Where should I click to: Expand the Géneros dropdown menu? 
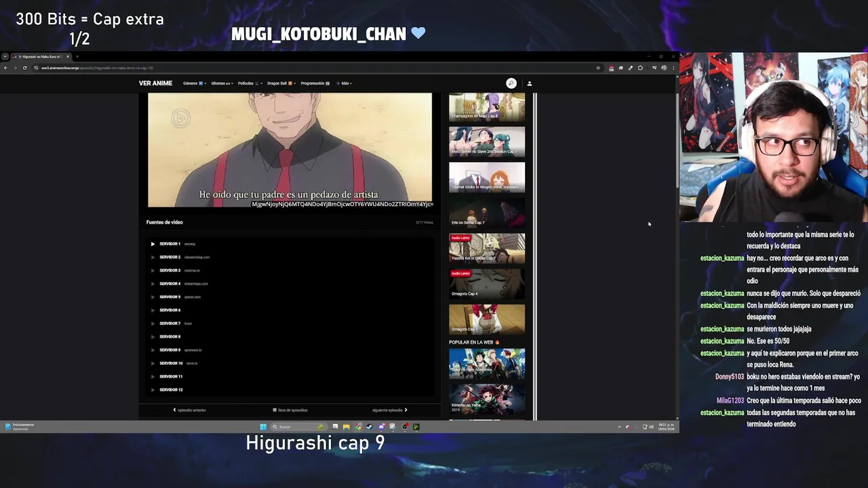[193, 83]
